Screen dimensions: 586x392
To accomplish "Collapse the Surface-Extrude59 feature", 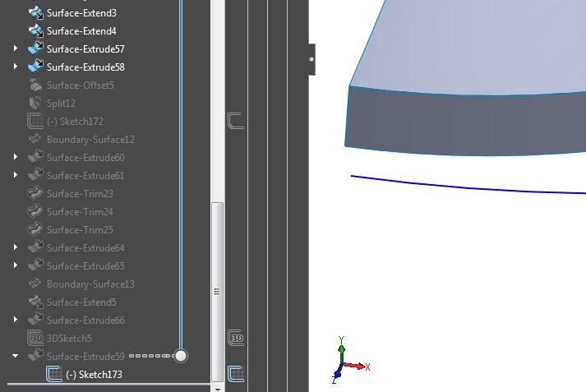I will 16,356.
